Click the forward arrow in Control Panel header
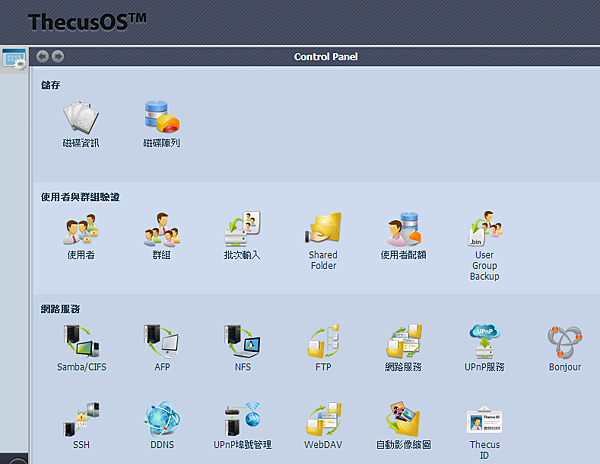 (58, 57)
